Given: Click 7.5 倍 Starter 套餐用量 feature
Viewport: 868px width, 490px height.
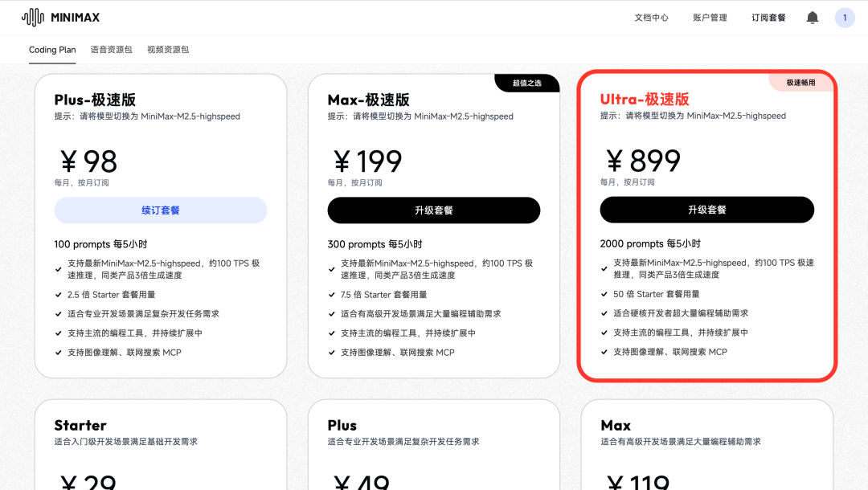Looking at the screenshot, I should tap(383, 295).
